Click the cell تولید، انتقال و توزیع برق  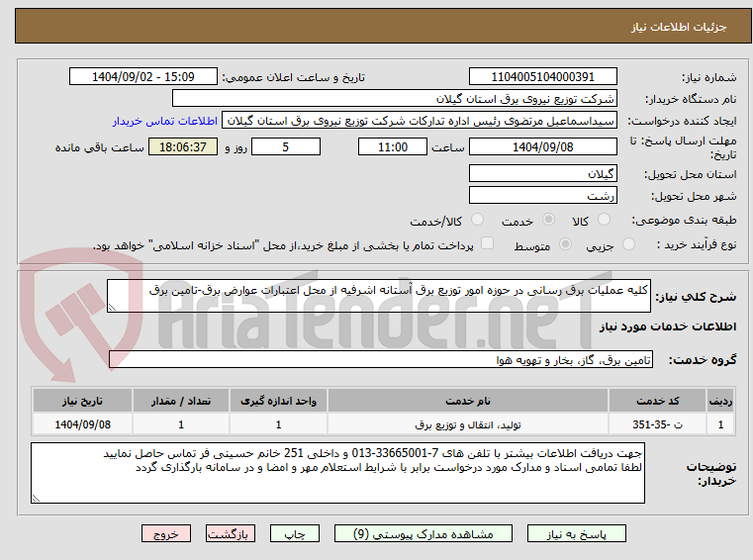click(x=468, y=424)
